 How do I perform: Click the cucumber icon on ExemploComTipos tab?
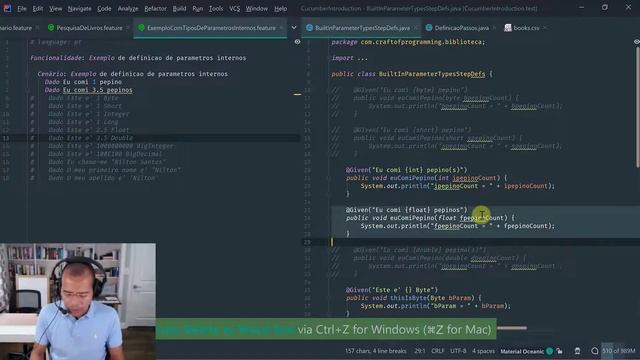point(141,28)
